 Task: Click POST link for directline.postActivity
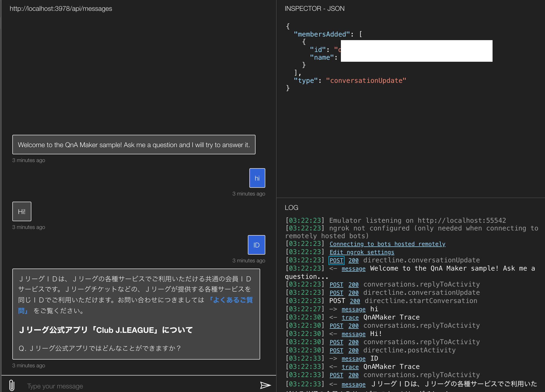[x=336, y=350]
